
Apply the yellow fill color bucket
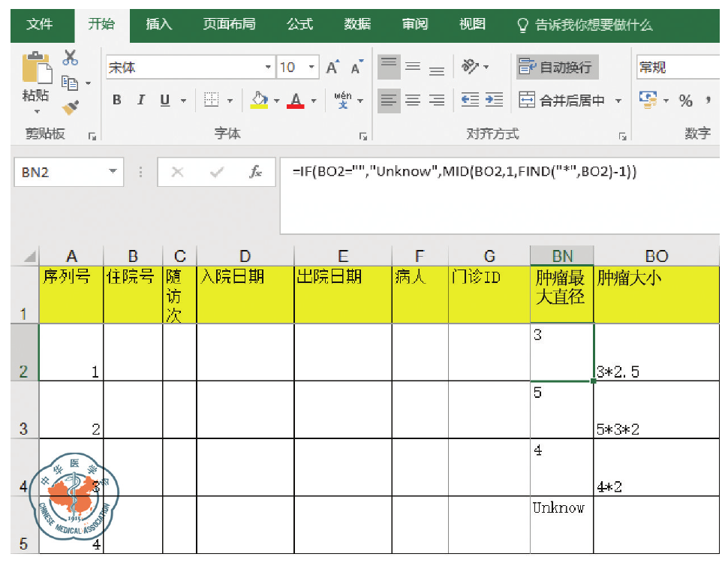coord(259,101)
